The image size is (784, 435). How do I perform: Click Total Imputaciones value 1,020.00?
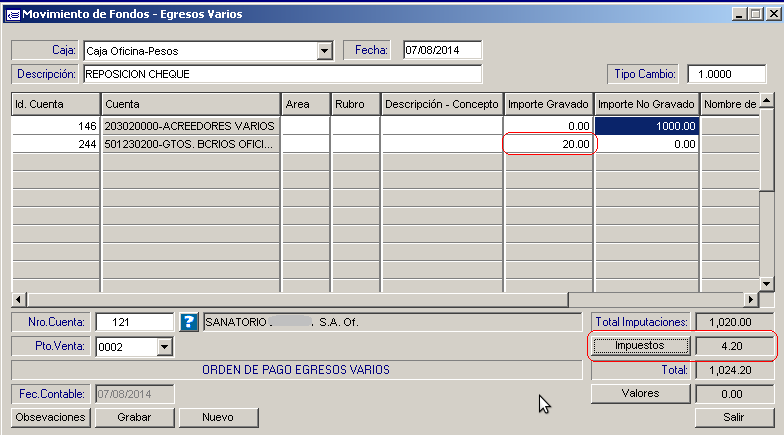[734, 322]
